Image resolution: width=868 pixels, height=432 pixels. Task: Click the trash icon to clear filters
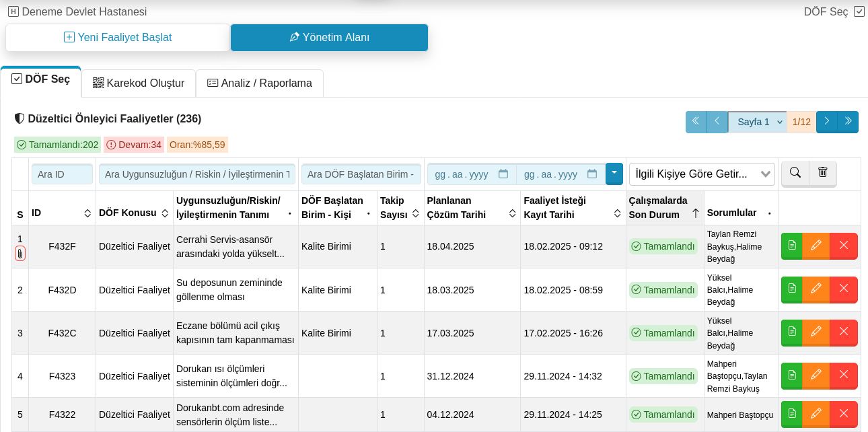[x=822, y=173]
